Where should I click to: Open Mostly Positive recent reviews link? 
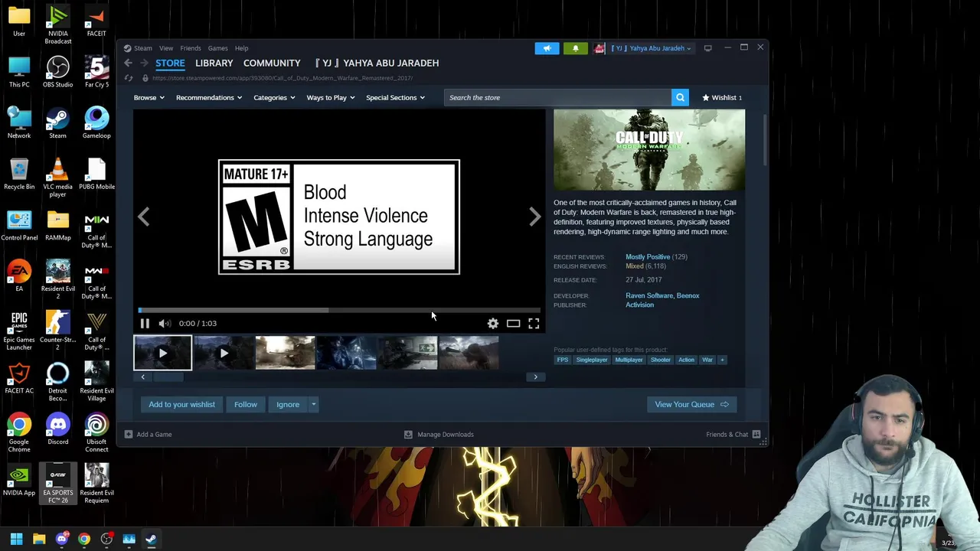click(x=648, y=257)
